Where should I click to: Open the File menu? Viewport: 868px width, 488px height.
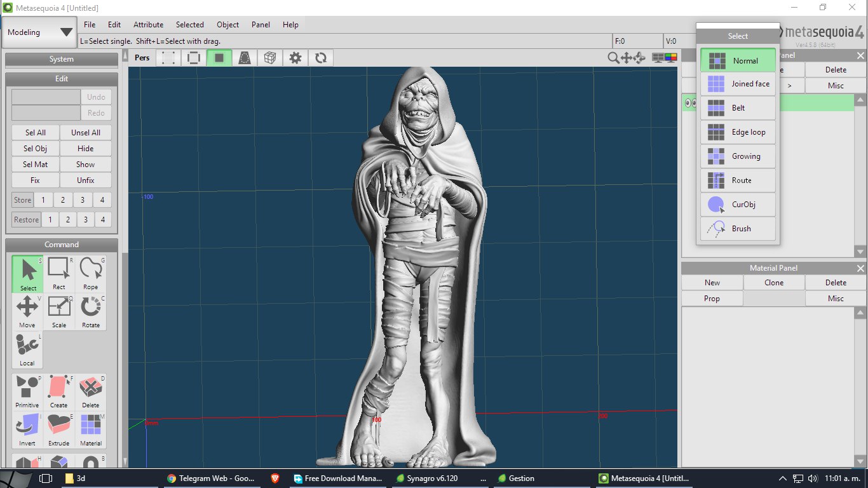(90, 25)
